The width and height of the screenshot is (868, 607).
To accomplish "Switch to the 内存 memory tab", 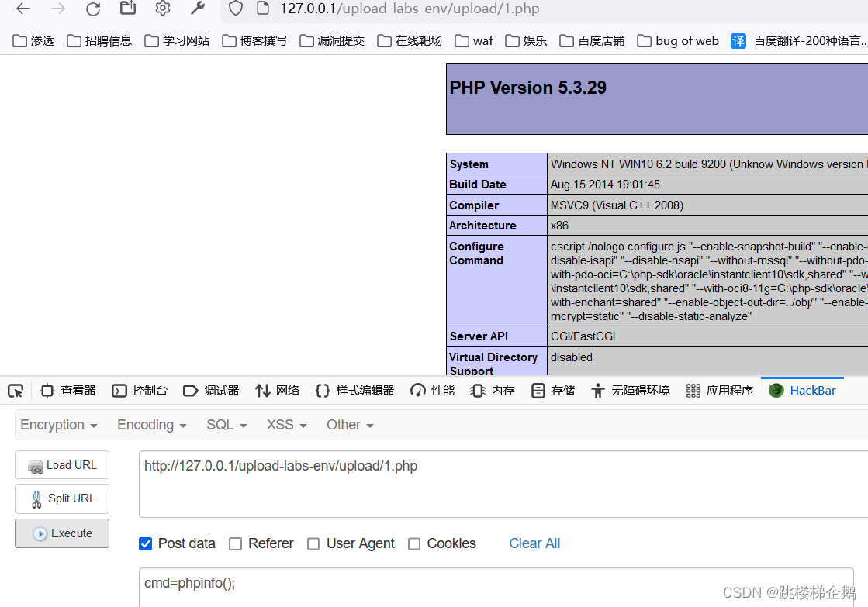I will tap(492, 391).
